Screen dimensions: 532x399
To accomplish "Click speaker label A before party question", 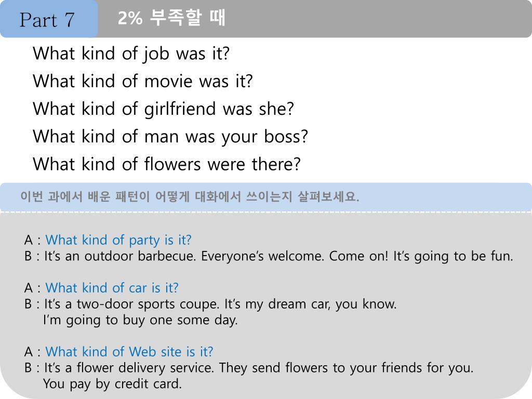I will tap(29, 240).
